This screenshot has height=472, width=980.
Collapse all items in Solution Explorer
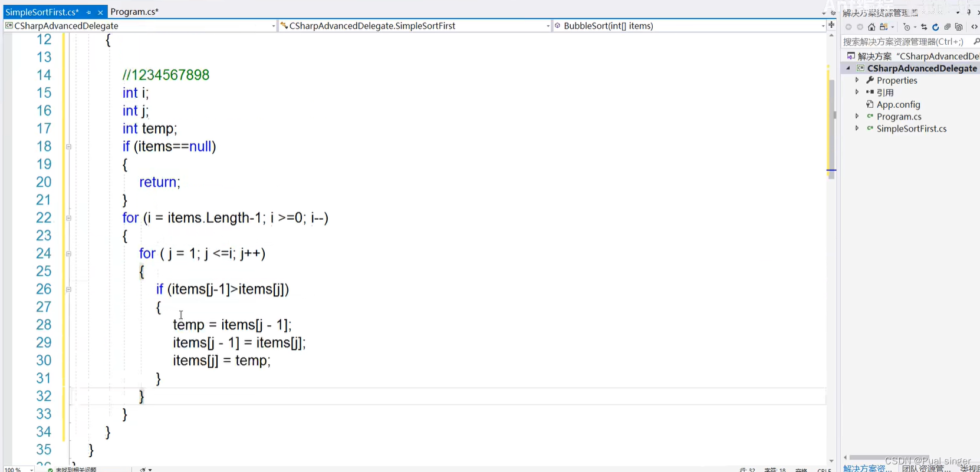click(x=947, y=27)
